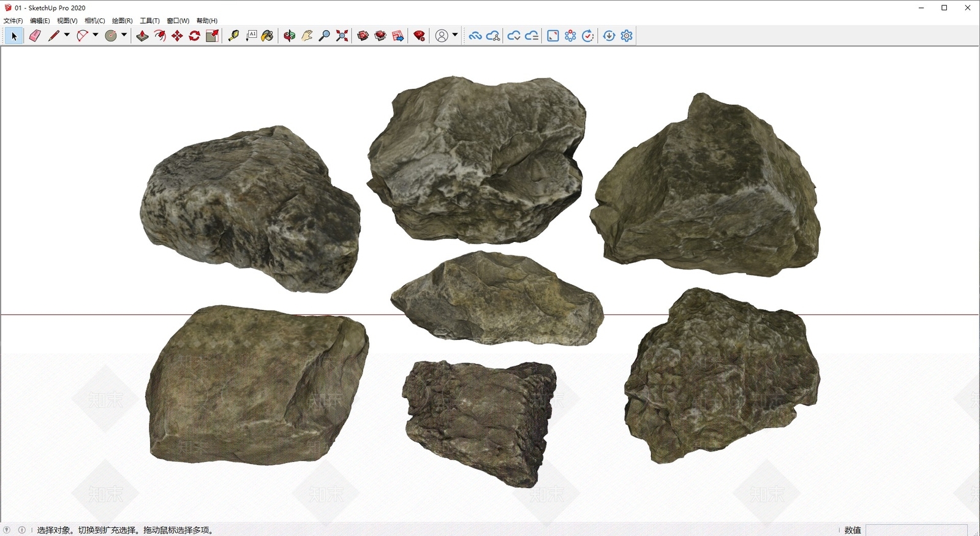
Task: Open the 文件(F) menu
Action: click(x=13, y=21)
